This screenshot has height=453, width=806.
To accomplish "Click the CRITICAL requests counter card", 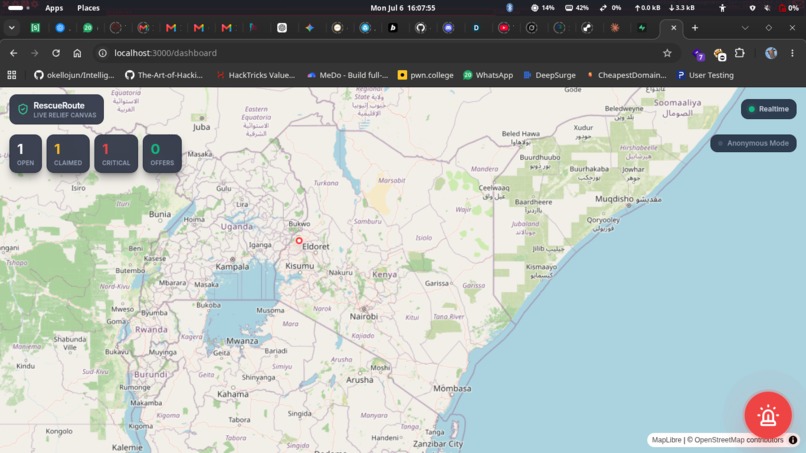I will (116, 154).
